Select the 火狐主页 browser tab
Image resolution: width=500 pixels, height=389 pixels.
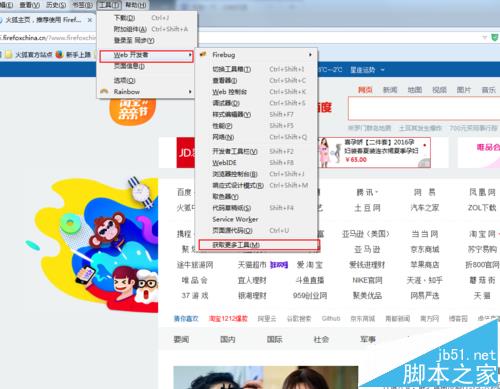pyautogui.click(x=47, y=20)
